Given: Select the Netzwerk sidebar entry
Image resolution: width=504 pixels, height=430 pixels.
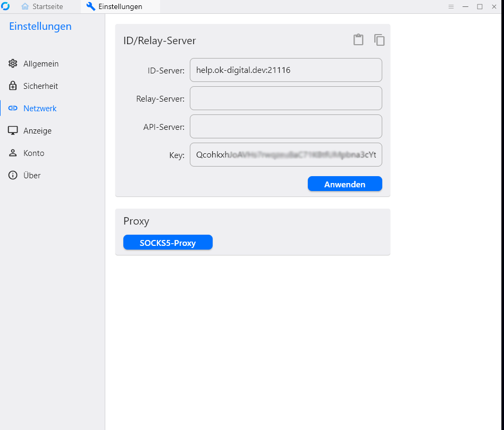Looking at the screenshot, I should pos(40,109).
